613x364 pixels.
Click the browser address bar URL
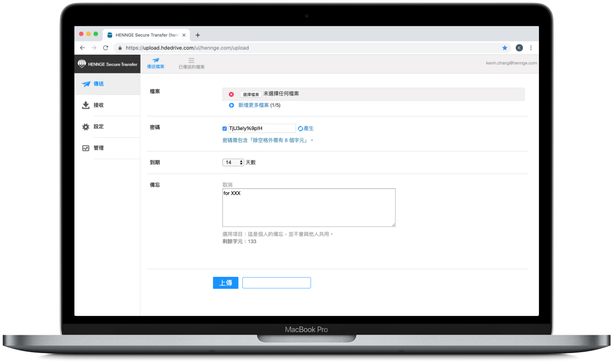click(x=187, y=48)
